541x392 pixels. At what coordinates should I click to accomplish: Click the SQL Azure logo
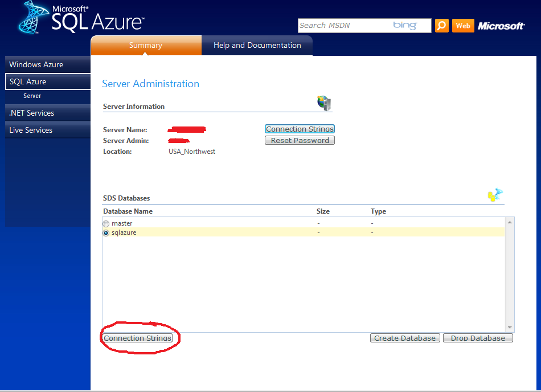[81, 18]
